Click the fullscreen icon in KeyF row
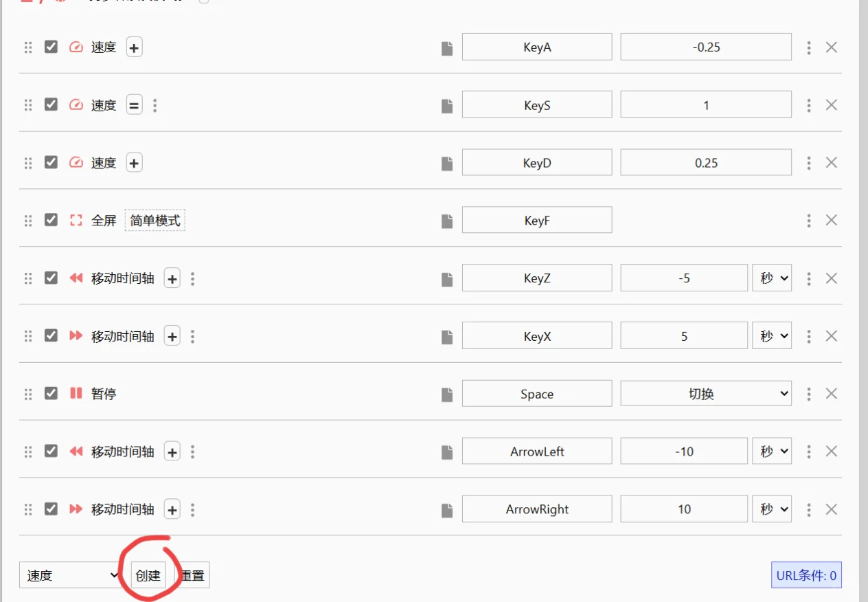 tap(76, 221)
